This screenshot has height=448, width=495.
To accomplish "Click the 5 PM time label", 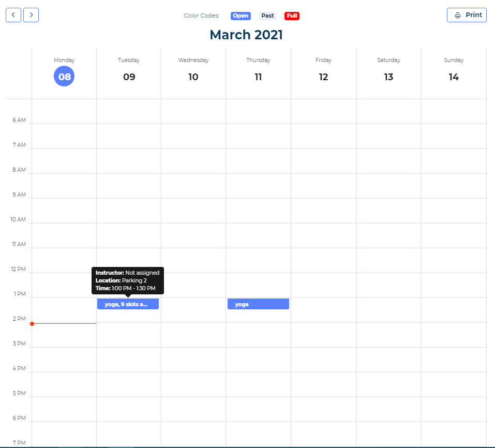I will [x=19, y=393].
